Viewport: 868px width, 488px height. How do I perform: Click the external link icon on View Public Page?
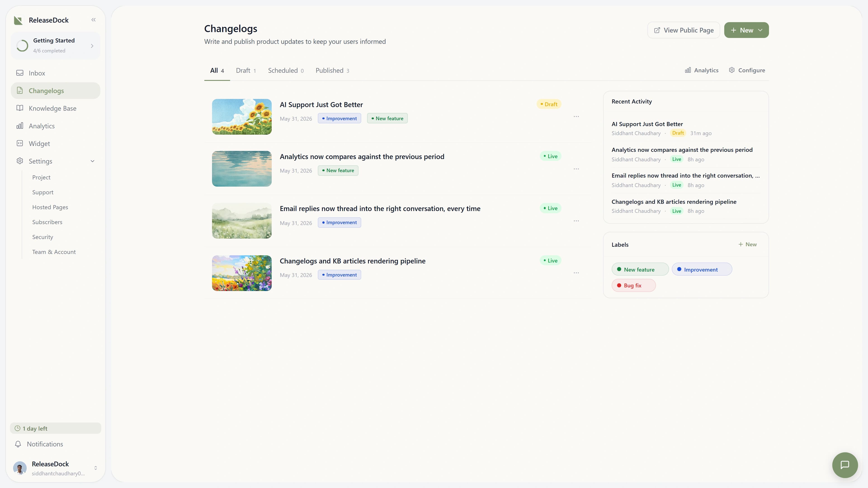point(657,30)
